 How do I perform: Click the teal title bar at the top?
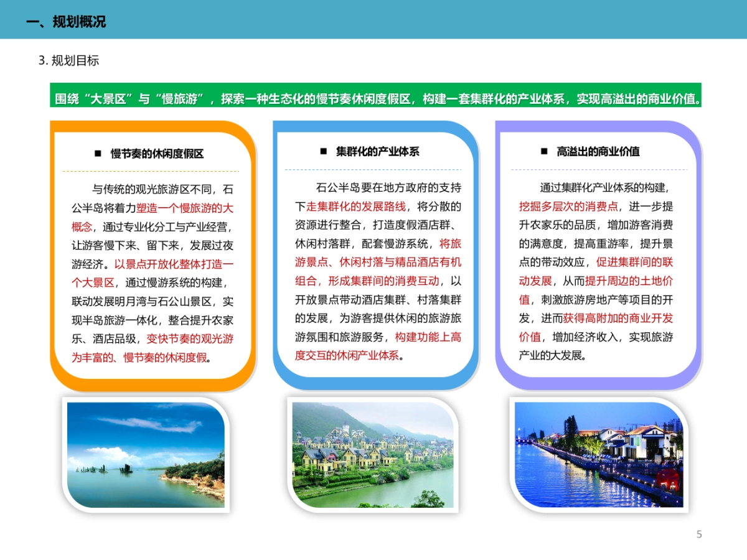pos(374,19)
